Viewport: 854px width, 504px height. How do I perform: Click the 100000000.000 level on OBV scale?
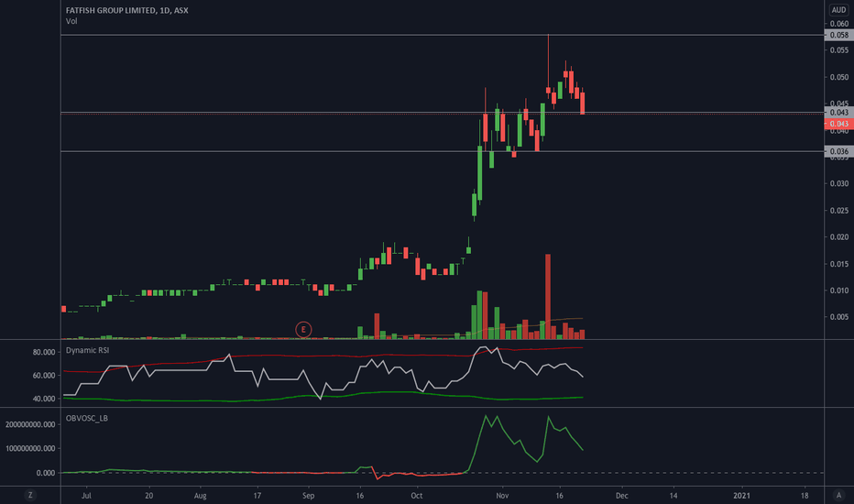point(30,448)
